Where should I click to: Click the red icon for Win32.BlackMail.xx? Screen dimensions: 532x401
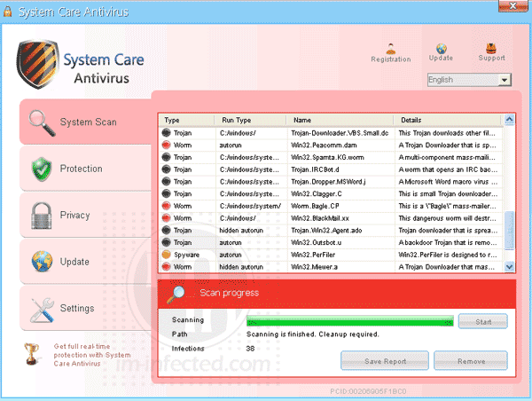167,218
